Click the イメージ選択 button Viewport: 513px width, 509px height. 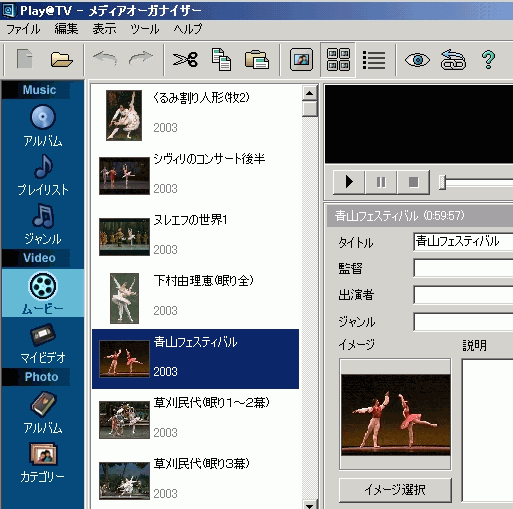(x=395, y=490)
